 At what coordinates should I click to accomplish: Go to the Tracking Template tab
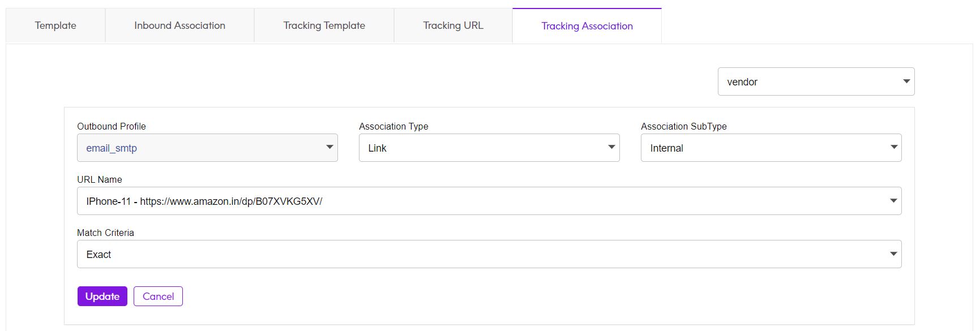tap(324, 25)
